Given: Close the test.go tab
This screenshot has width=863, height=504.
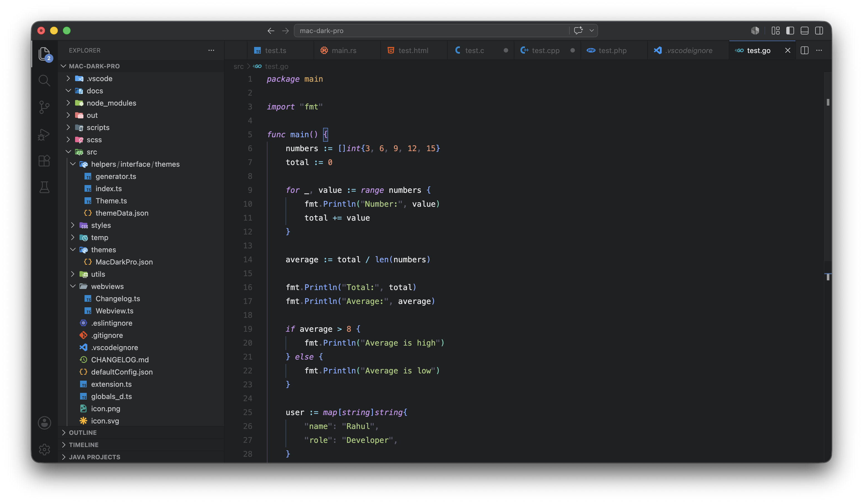Looking at the screenshot, I should pyautogui.click(x=788, y=50).
